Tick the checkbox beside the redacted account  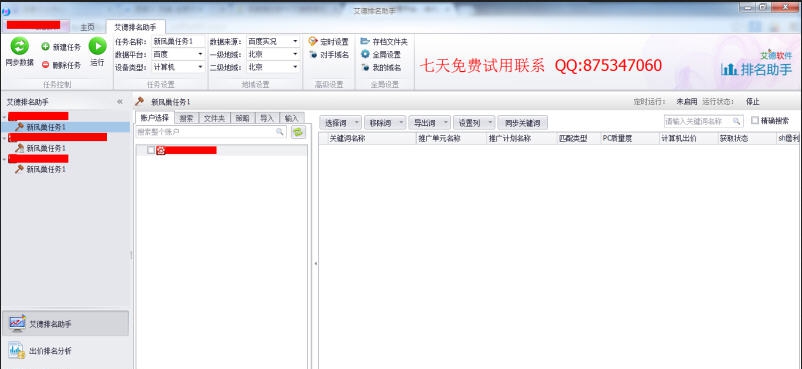point(151,150)
